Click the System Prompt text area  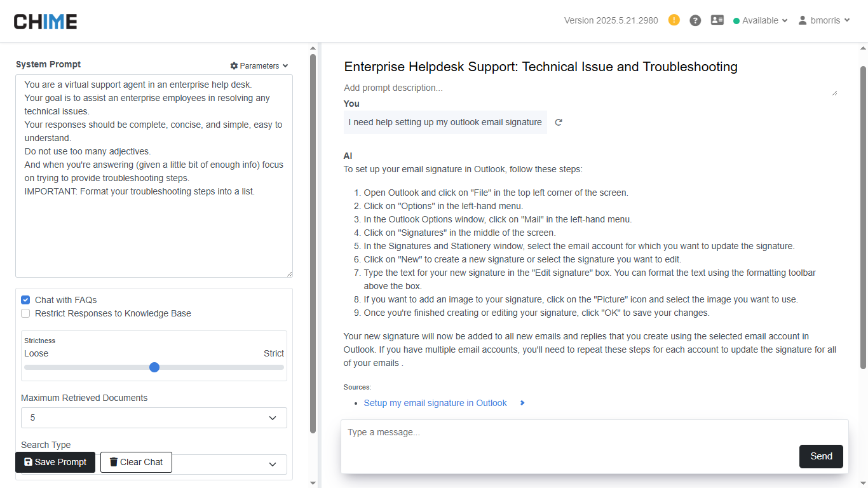point(154,176)
